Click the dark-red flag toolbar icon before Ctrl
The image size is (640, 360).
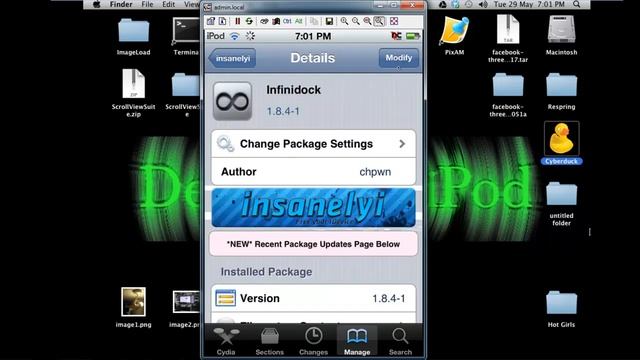(276, 21)
